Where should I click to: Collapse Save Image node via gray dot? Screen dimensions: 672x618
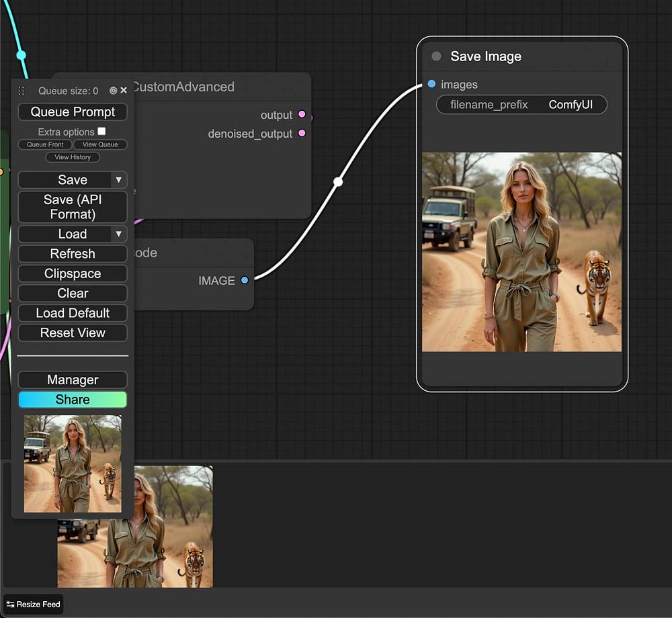436,56
